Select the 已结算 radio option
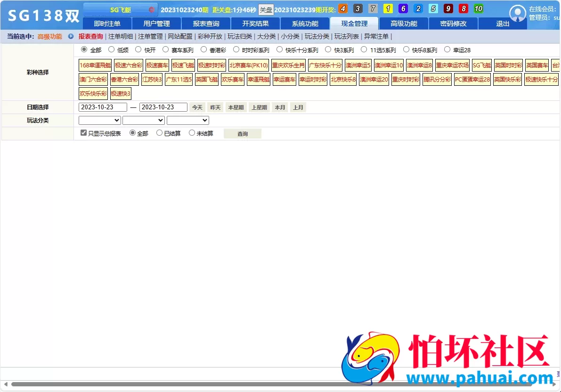The height and width of the screenshot is (392, 561). pyautogui.click(x=159, y=133)
